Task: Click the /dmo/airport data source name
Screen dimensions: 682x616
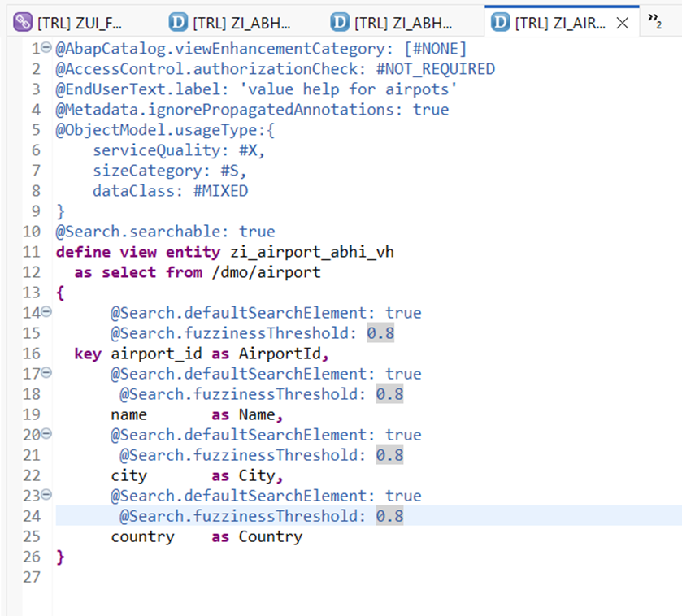Action: pyautogui.click(x=266, y=272)
